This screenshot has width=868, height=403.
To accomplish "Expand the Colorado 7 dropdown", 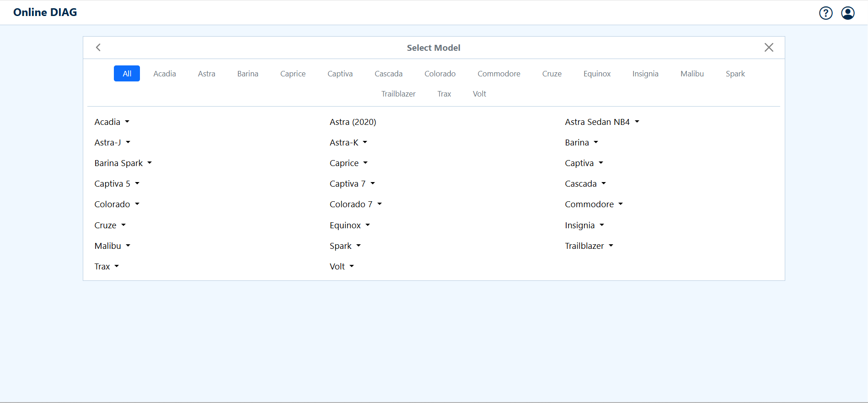I will point(355,204).
